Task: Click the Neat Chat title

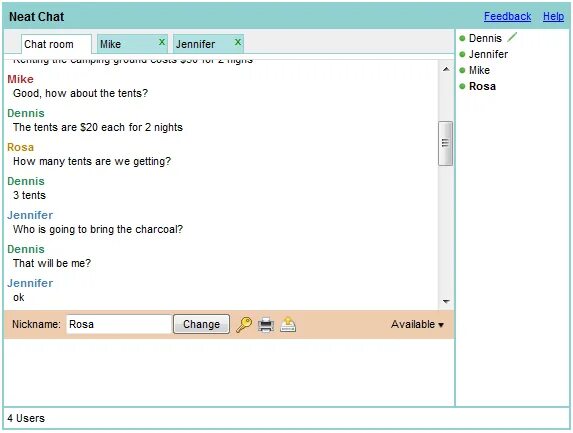Action: [37, 17]
